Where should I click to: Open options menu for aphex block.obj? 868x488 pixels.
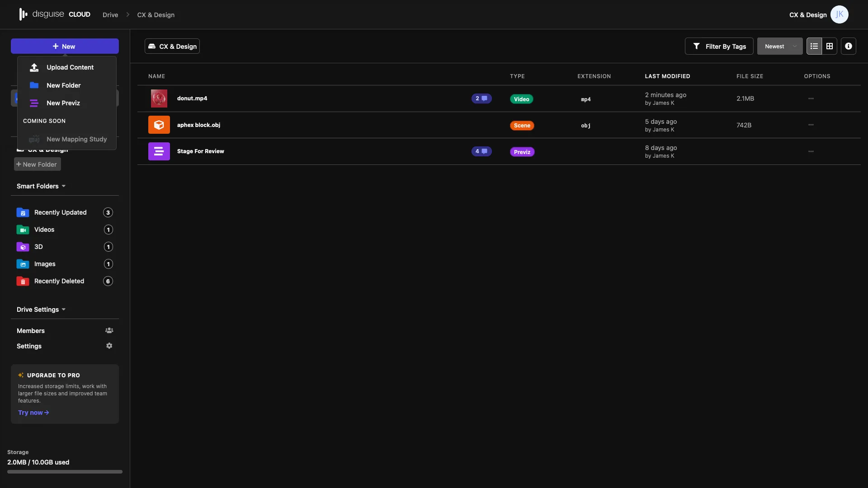coord(811,125)
